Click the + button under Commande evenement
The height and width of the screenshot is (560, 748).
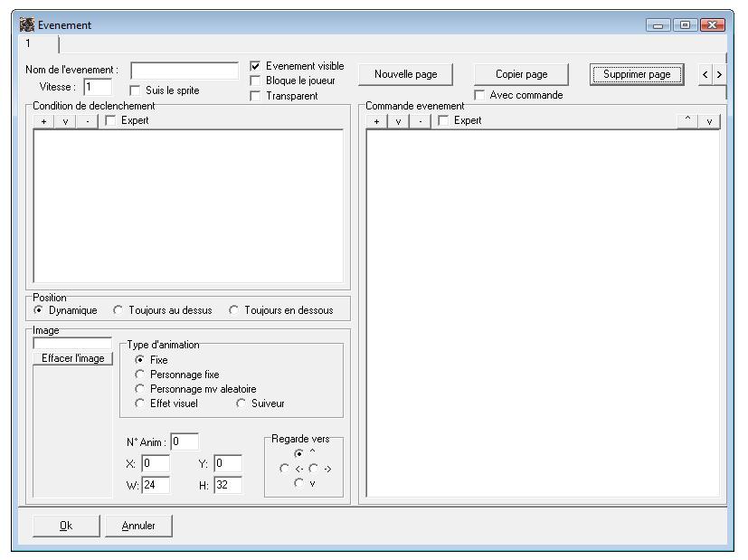pos(376,121)
